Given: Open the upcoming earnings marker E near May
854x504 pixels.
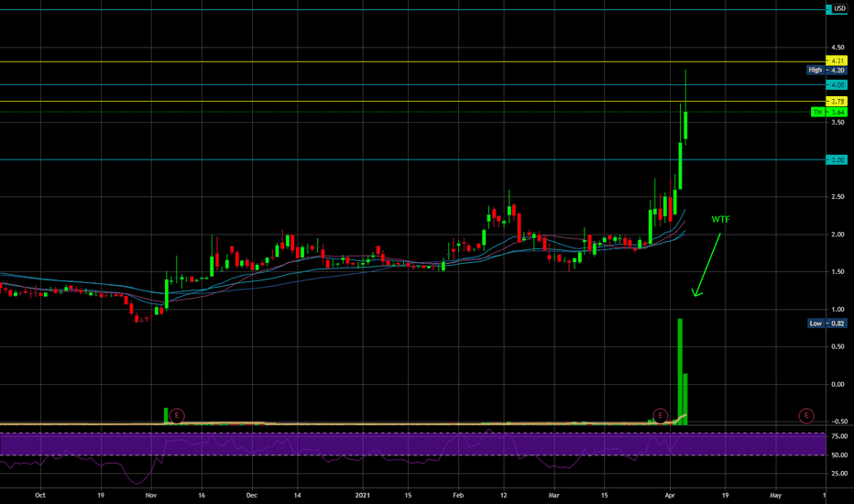Looking at the screenshot, I should (806, 416).
